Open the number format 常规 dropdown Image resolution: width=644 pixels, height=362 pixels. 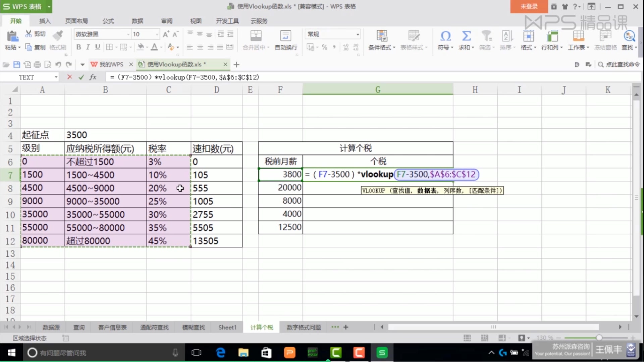click(358, 34)
